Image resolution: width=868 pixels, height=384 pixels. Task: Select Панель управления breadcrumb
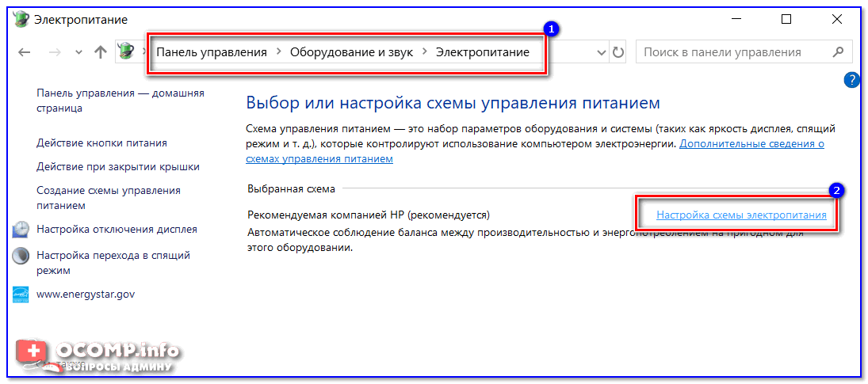coord(212,52)
